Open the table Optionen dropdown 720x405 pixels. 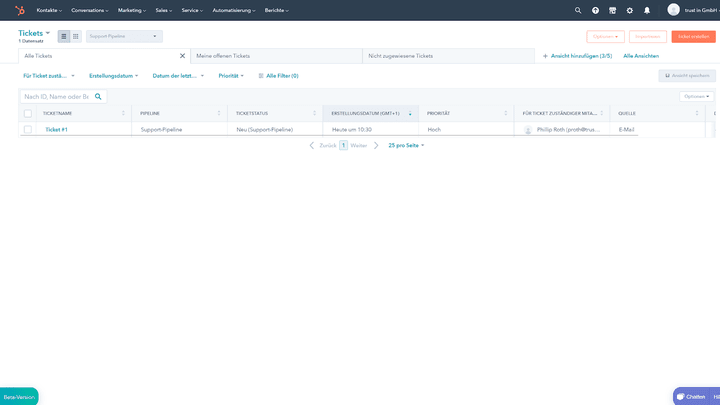coord(697,96)
